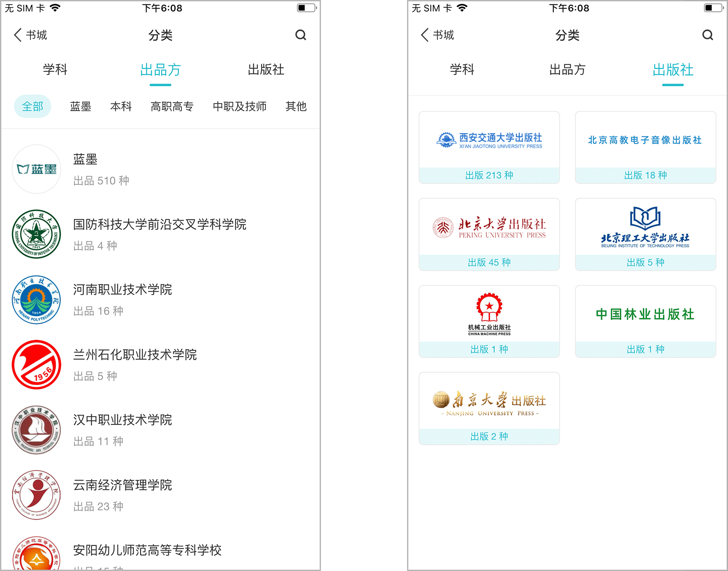
Task: Tap 出品 11 种 count text
Action: pos(98,441)
